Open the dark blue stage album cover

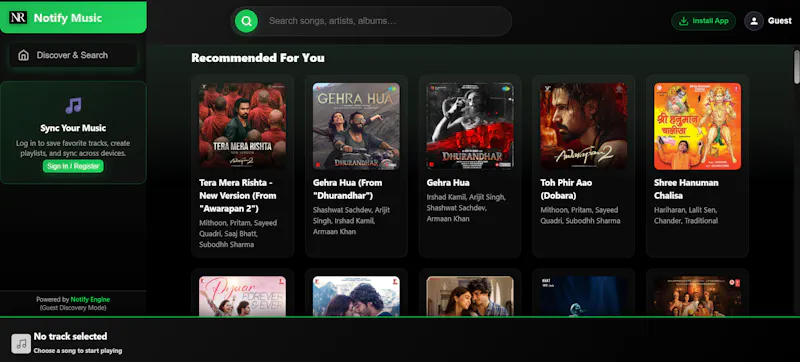584,296
